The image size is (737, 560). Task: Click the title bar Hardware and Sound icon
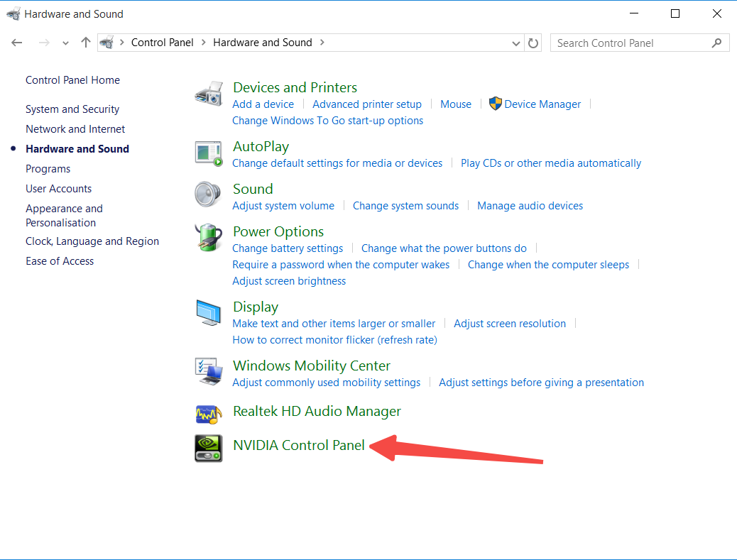(13, 13)
